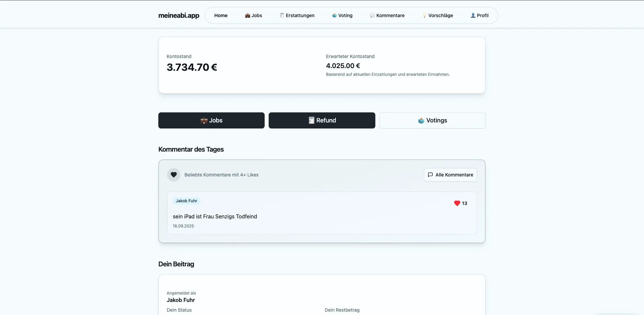Click the comment date 16.09.2025

183,226
